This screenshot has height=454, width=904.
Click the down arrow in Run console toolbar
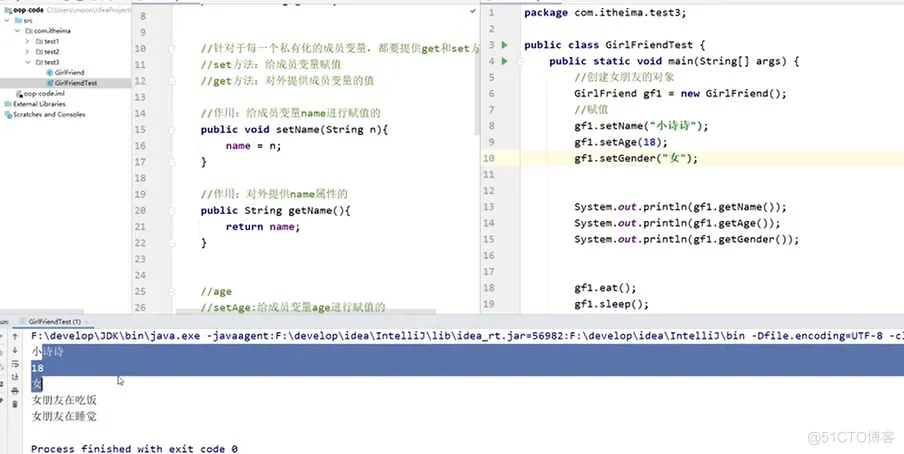[x=15, y=350]
